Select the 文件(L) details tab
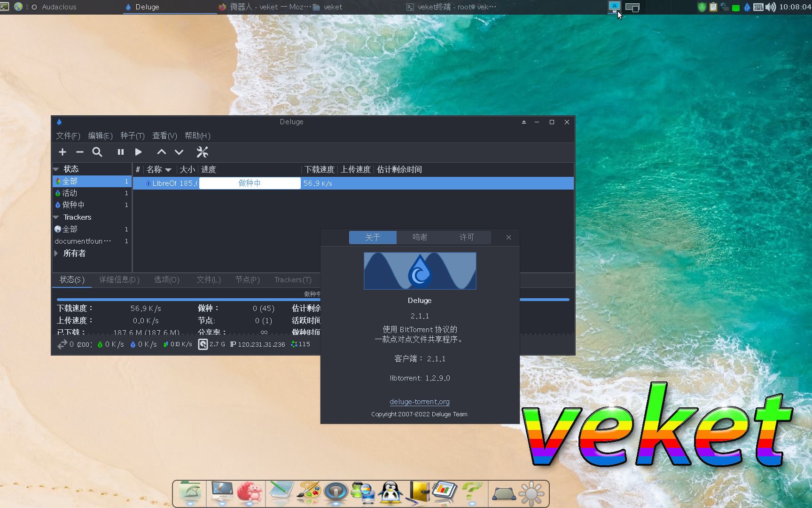 pos(208,280)
